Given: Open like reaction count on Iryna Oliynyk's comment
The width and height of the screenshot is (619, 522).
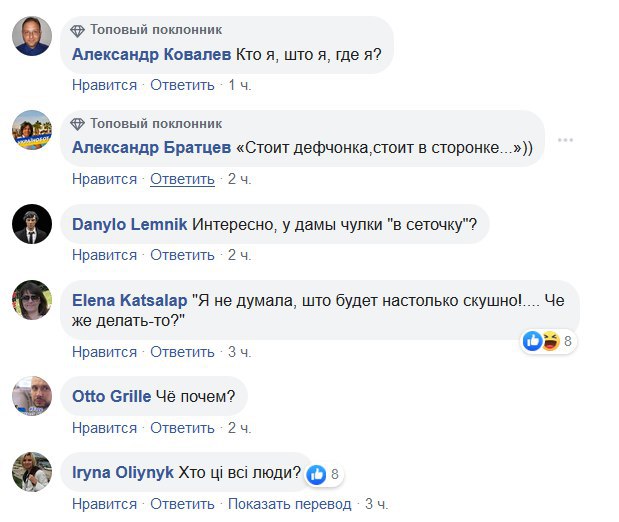Looking at the screenshot, I should [x=325, y=474].
